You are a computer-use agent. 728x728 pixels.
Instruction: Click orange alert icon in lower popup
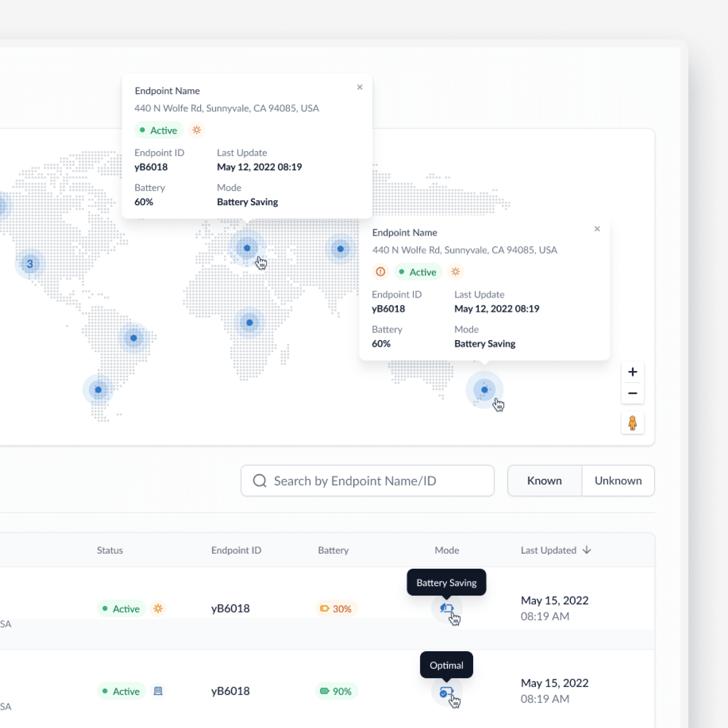380,272
